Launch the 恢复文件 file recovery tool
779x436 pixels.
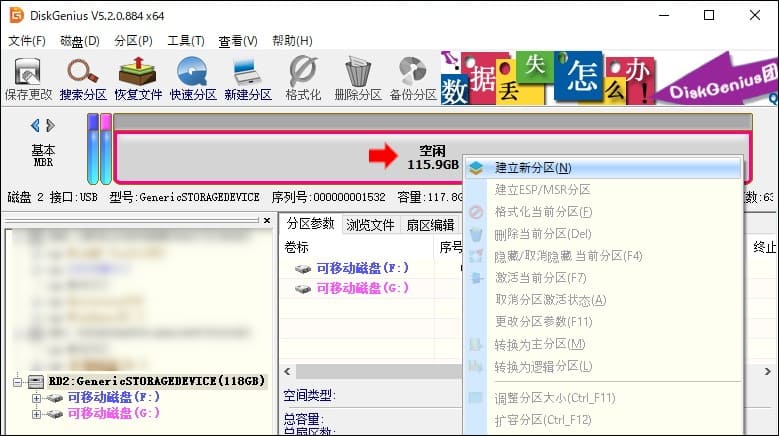coord(138,78)
